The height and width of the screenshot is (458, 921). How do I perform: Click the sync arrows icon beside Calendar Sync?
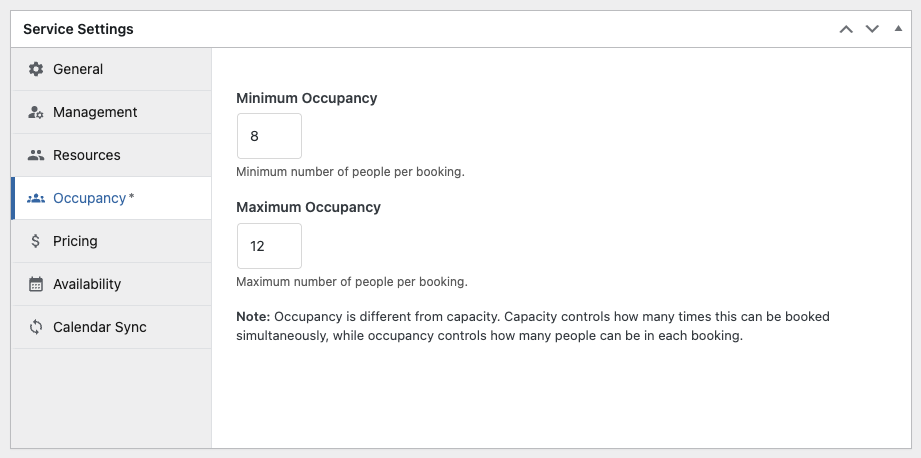click(36, 327)
